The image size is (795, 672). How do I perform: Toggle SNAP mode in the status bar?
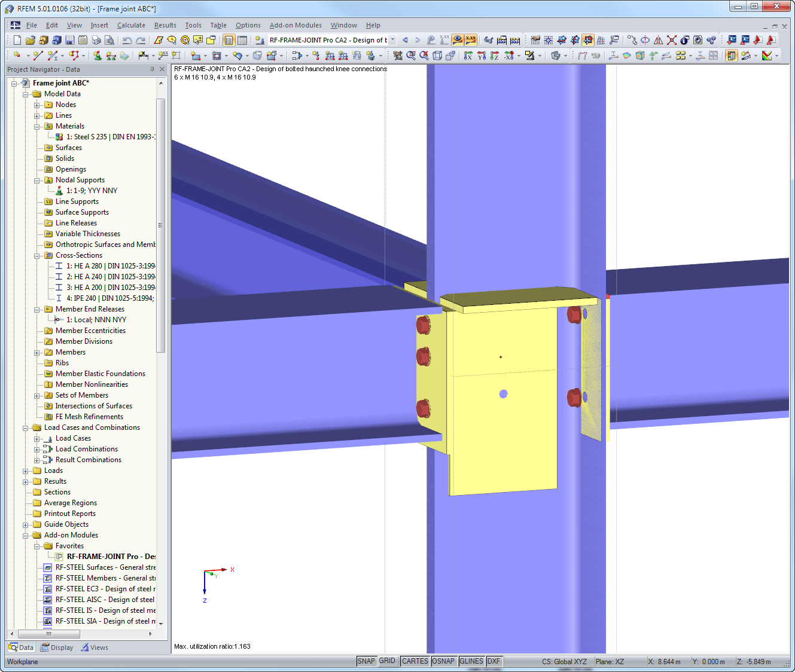click(x=366, y=661)
